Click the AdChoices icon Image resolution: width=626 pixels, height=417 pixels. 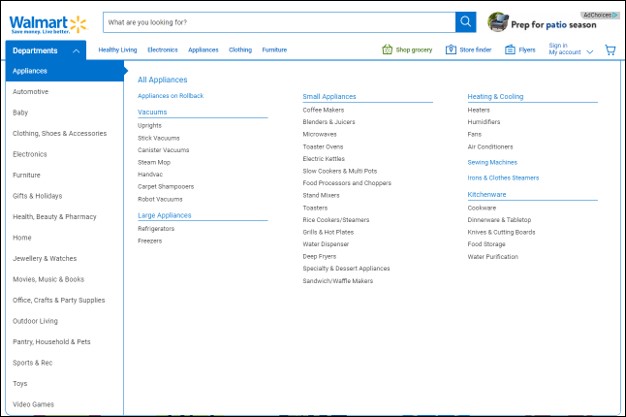(616, 15)
